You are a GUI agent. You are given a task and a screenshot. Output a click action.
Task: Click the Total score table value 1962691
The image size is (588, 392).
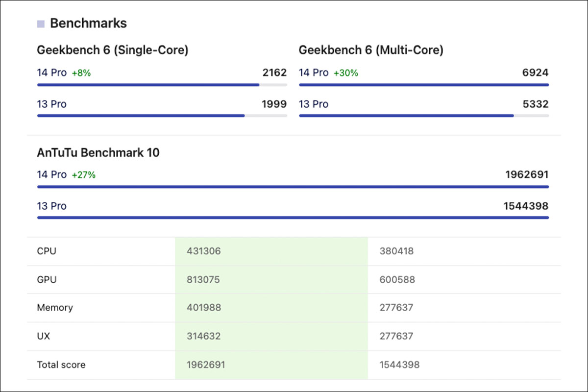206,365
